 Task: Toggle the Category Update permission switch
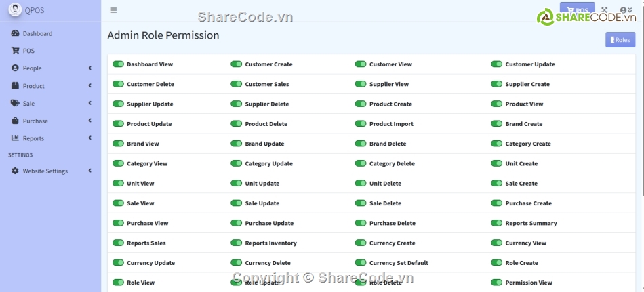(236, 163)
